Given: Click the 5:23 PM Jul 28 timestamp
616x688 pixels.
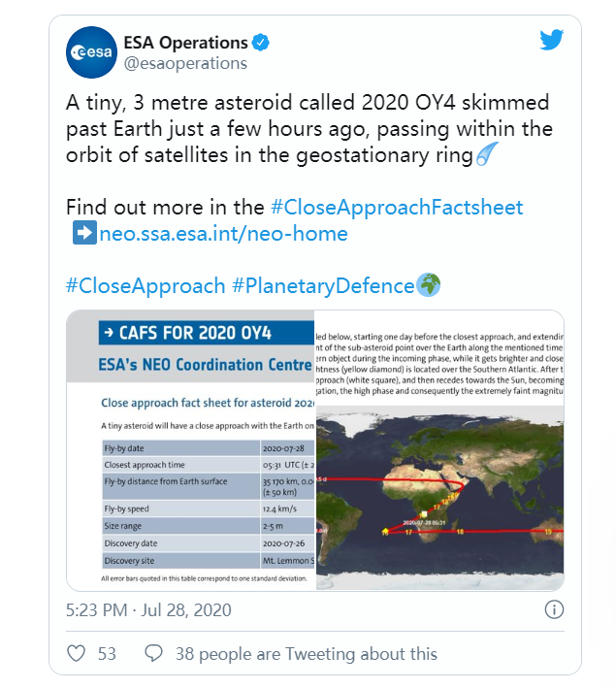Looking at the screenshot, I should (x=150, y=610).
